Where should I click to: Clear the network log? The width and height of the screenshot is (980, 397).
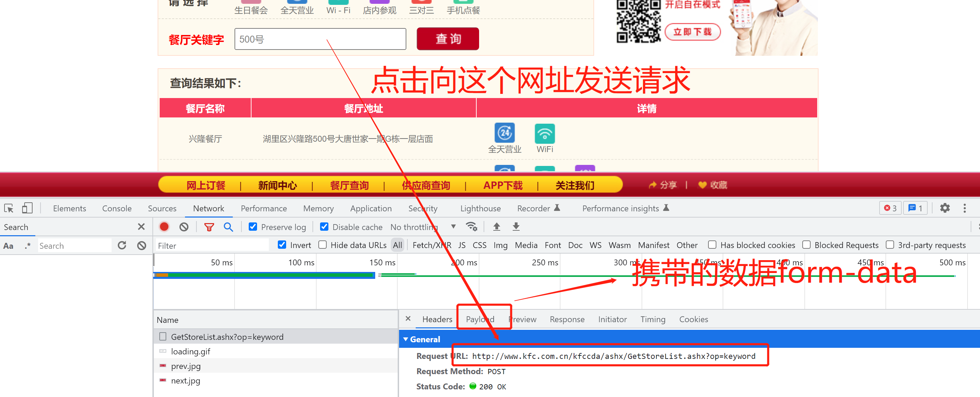point(184,227)
